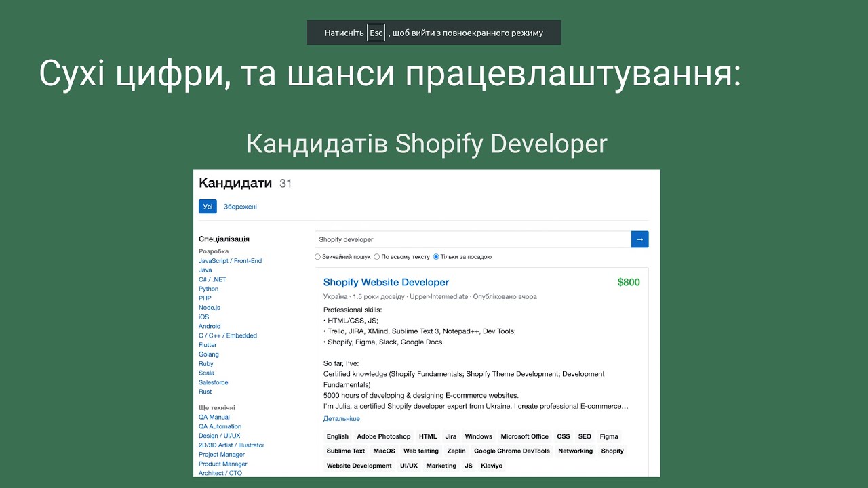Click the 'Figma' skill tag
Screen dimensions: 868x488
click(x=609, y=436)
